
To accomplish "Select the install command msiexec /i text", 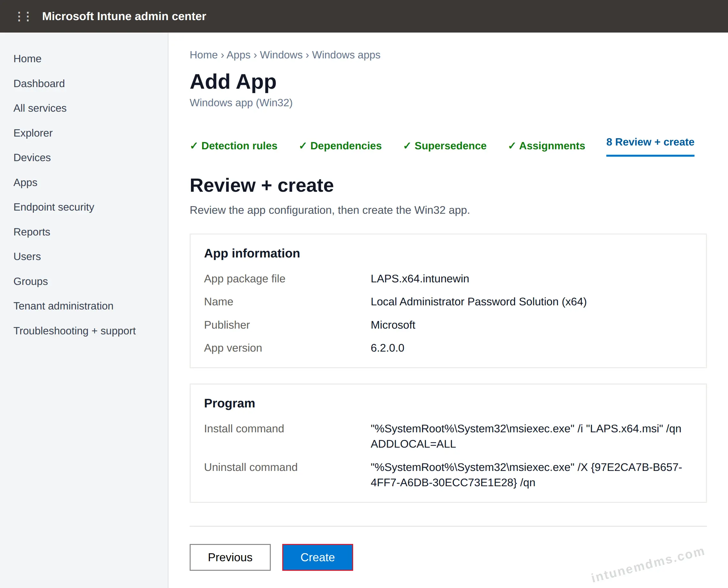I will [x=526, y=436].
